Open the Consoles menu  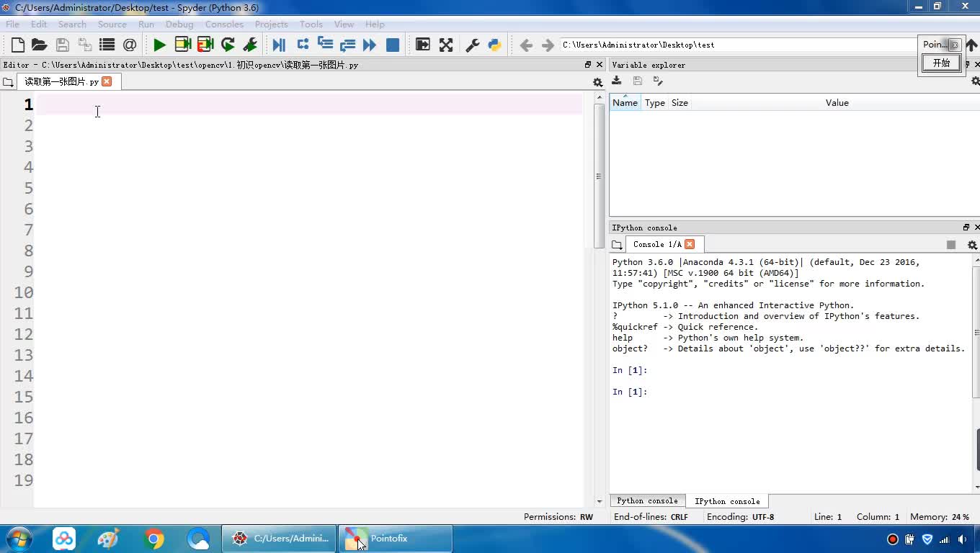[224, 24]
